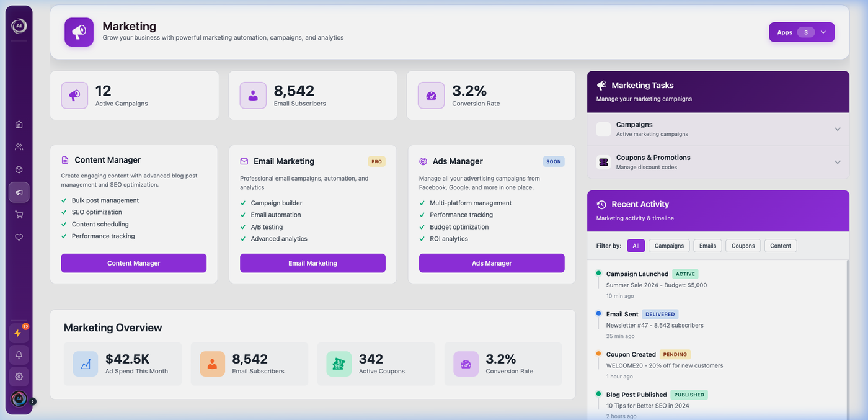868x420 pixels.
Task: Open the Email Marketing button
Action: tap(312, 263)
